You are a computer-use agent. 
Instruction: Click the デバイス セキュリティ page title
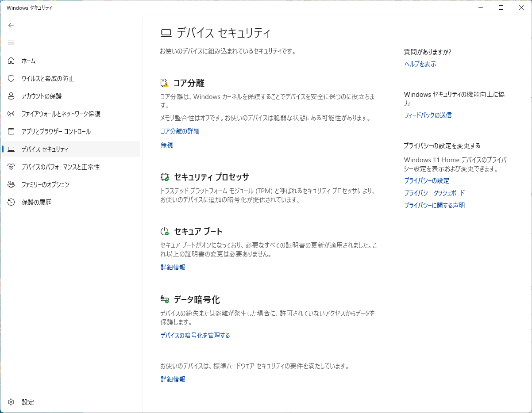click(224, 33)
